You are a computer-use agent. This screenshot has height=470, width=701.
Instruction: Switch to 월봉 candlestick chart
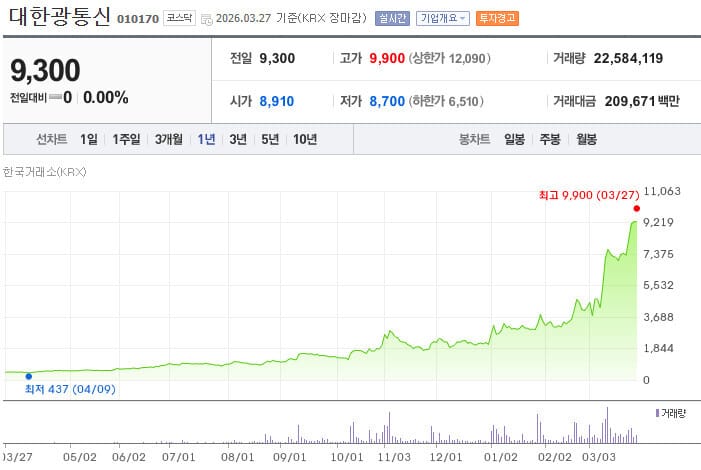[585, 140]
